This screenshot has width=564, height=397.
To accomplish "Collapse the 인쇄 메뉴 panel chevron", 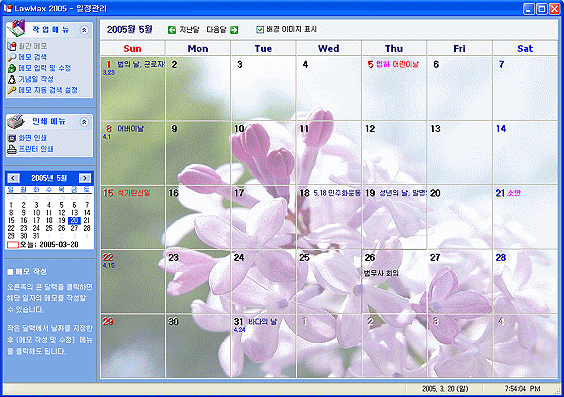I will click(x=84, y=122).
